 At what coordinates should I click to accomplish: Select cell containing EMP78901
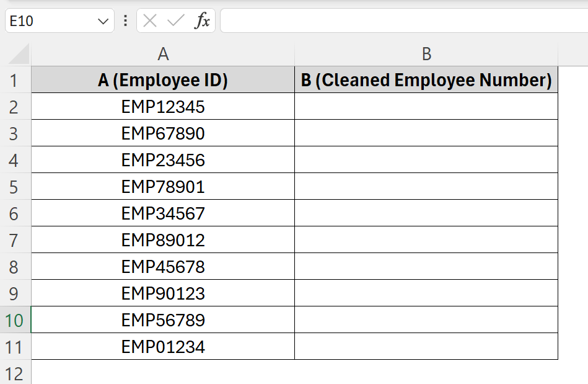point(163,187)
